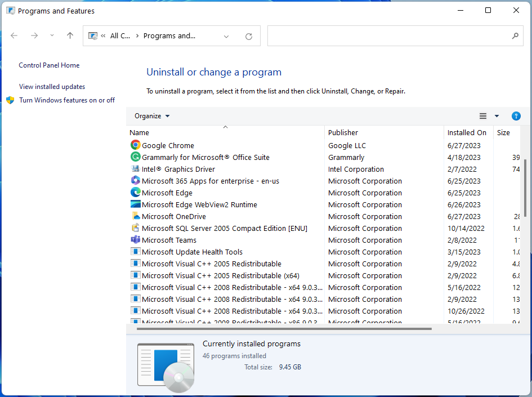Click the 4/18/2023 install date cell
532x397 pixels.
point(464,157)
